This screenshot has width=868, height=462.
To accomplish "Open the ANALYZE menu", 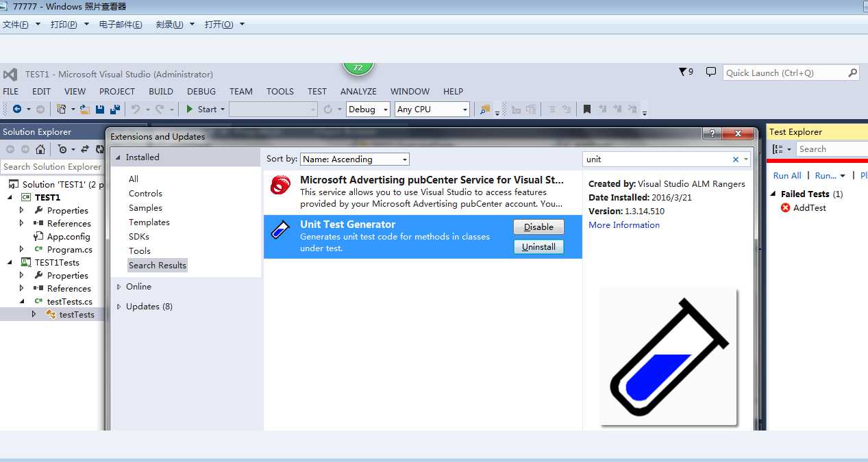I will [x=358, y=91].
